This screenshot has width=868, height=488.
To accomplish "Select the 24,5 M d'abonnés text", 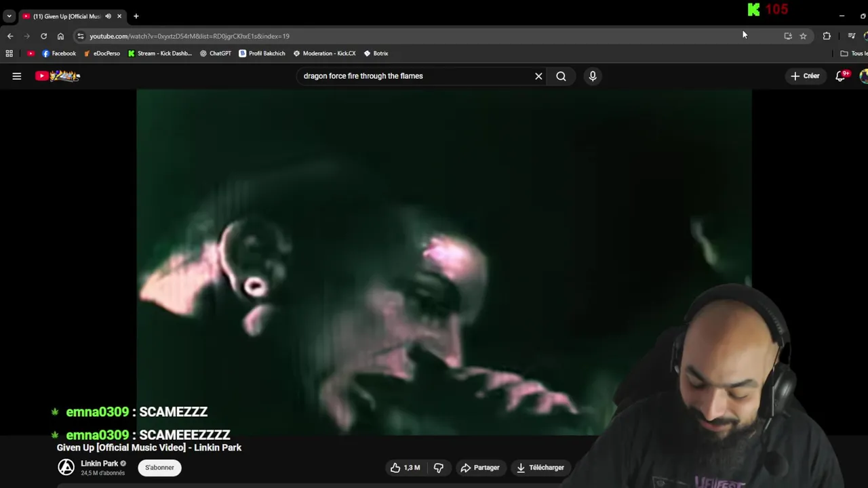I will click(102, 473).
